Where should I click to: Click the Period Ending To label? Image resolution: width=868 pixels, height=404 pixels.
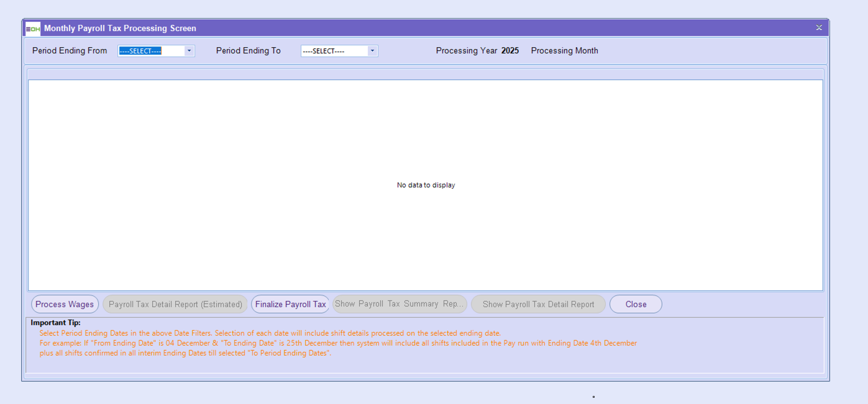[248, 51]
